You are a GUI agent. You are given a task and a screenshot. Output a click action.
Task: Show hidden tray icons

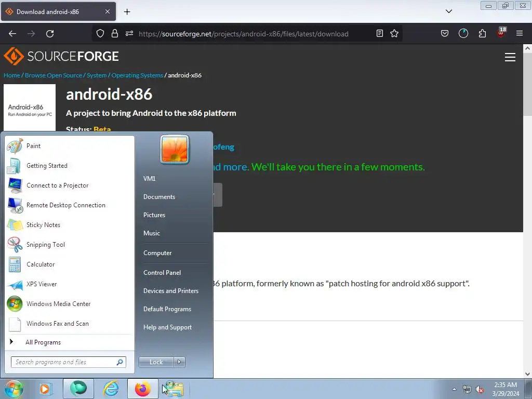(454, 389)
